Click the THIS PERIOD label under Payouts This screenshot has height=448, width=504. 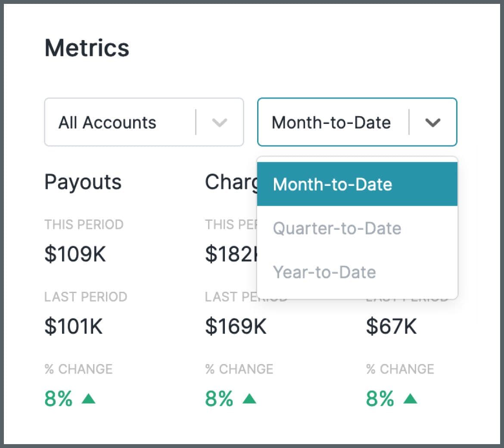tap(84, 224)
